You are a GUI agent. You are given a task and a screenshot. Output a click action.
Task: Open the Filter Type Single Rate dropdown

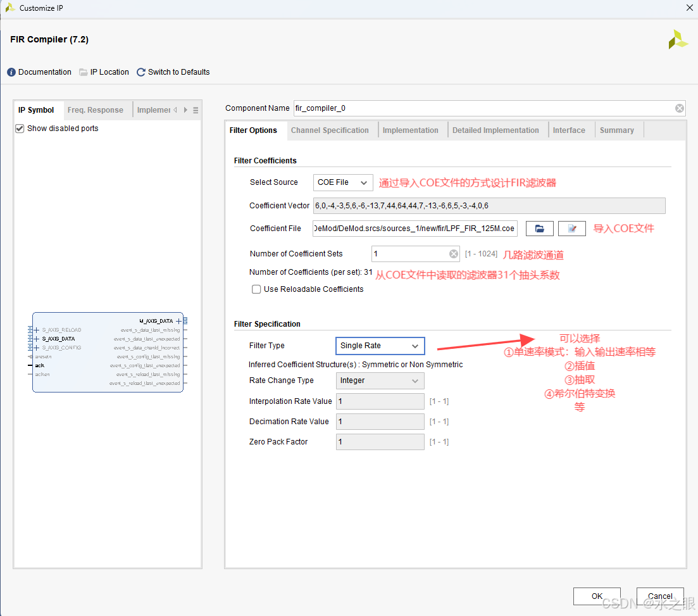click(380, 346)
